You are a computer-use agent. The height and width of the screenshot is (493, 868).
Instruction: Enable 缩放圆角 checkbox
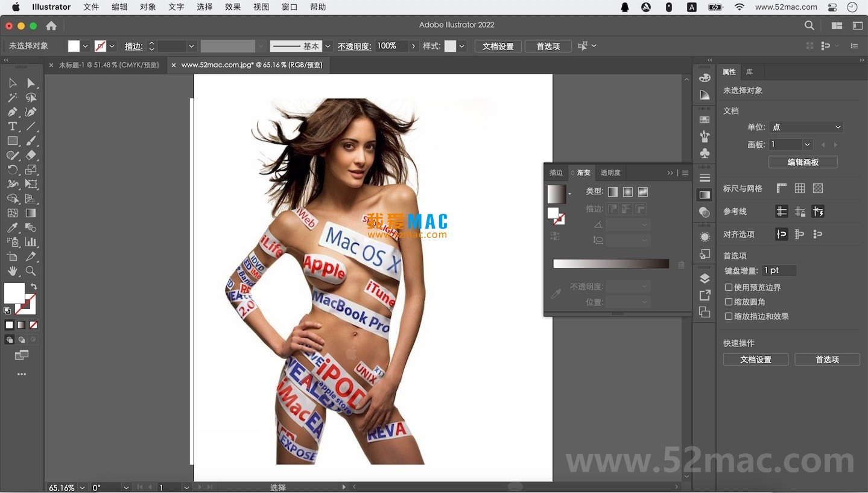pos(729,302)
